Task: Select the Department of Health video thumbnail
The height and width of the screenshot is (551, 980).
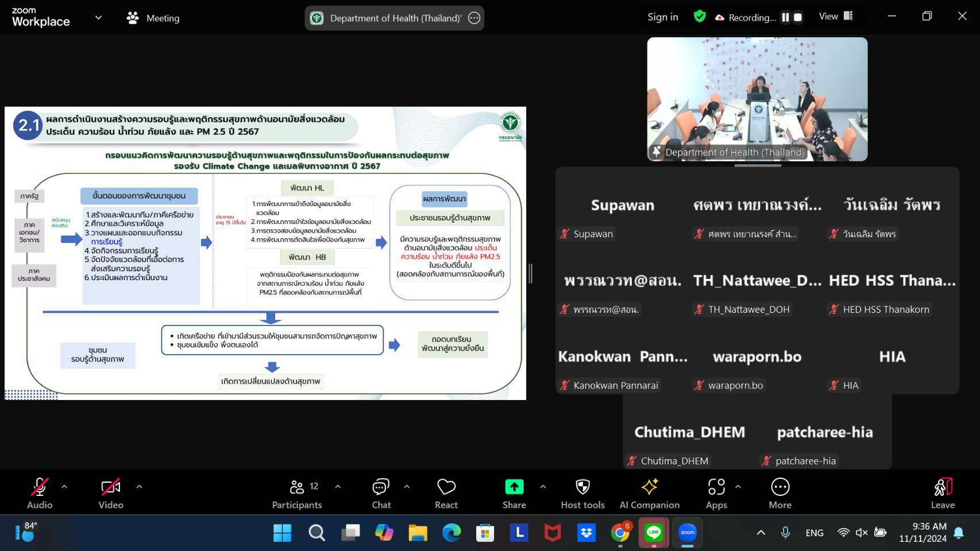Action: pyautogui.click(x=757, y=99)
